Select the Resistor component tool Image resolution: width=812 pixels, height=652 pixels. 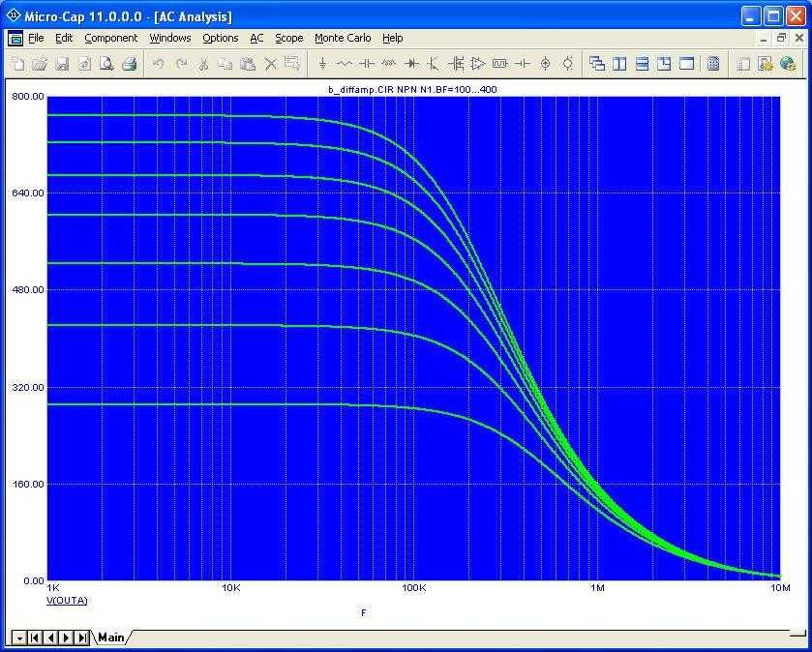coord(345,63)
